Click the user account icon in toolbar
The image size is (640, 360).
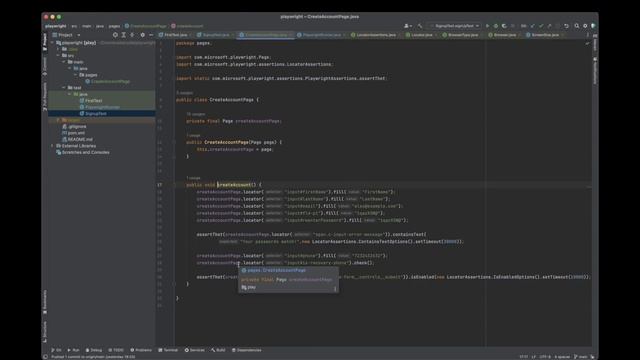407,26
